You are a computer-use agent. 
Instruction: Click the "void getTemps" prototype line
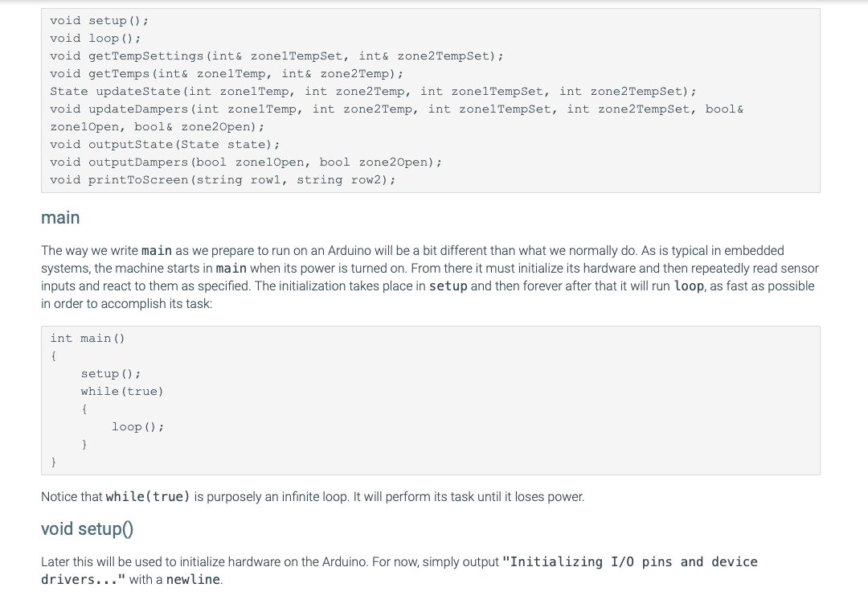[226, 73]
